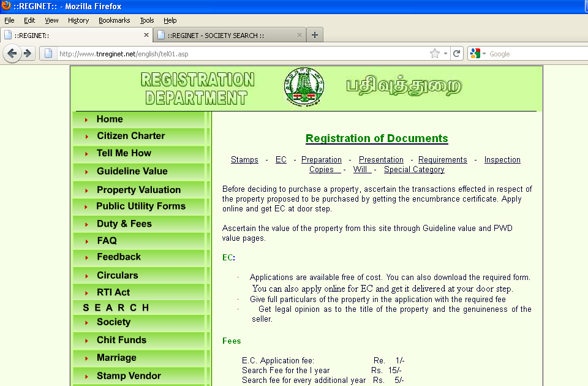This screenshot has height=386, width=588.
Task: Open the Bookmarks menu
Action: [115, 20]
